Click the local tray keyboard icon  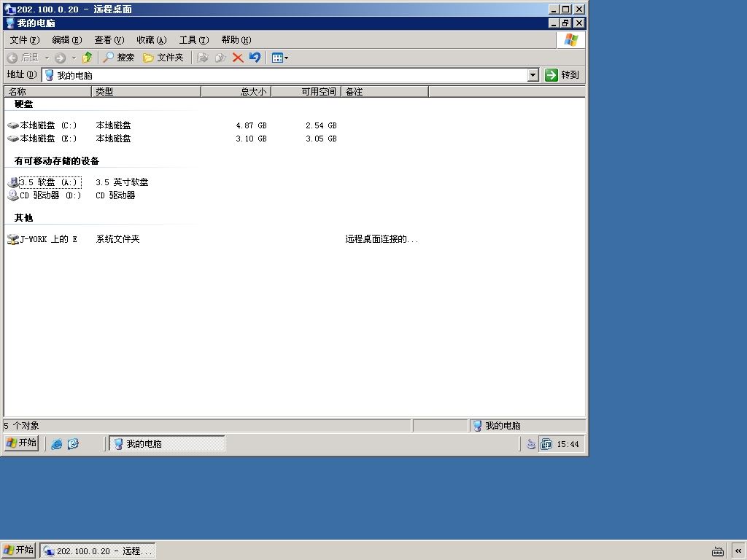pyautogui.click(x=718, y=551)
